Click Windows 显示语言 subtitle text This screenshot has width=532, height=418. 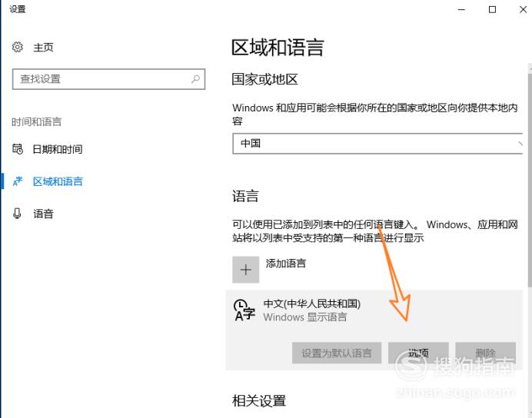click(305, 317)
